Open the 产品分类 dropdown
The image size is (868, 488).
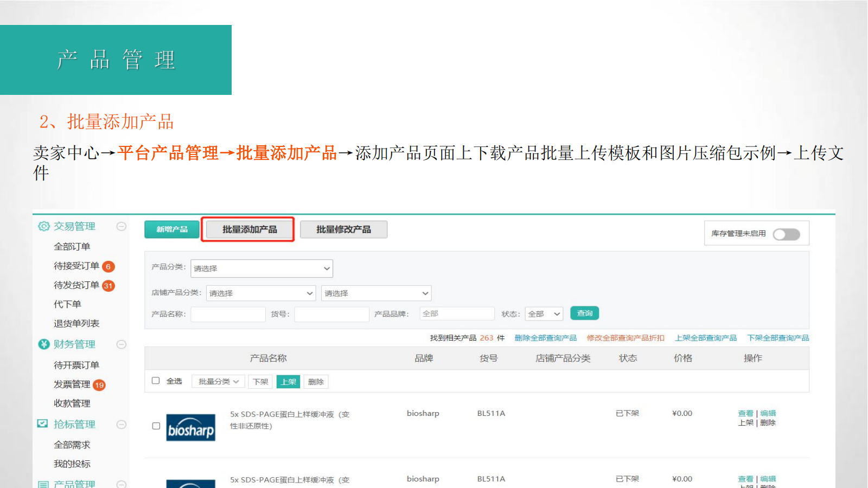[x=261, y=268]
